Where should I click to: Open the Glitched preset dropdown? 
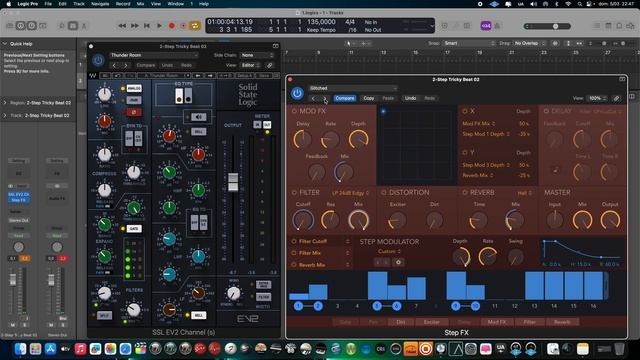353,88
